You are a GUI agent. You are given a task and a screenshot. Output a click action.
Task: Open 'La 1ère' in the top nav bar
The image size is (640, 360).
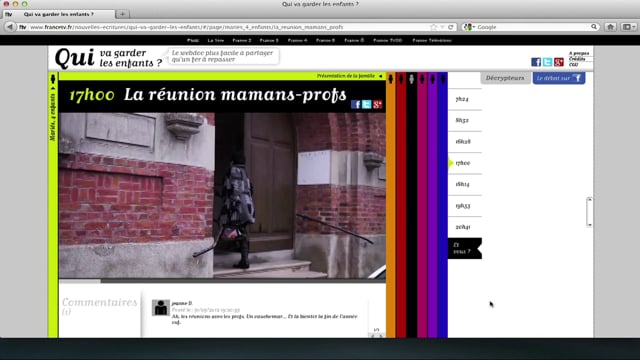click(x=216, y=40)
